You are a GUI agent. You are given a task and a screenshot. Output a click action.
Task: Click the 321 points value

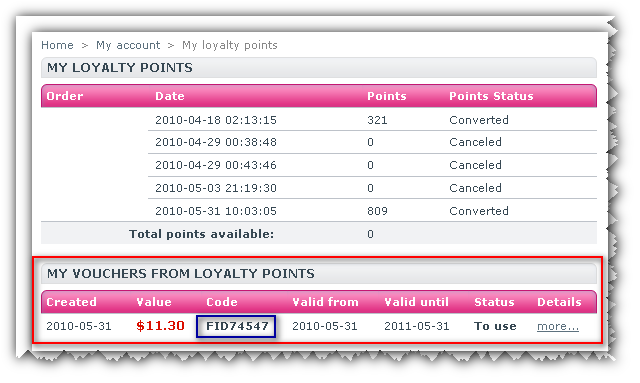(x=377, y=120)
